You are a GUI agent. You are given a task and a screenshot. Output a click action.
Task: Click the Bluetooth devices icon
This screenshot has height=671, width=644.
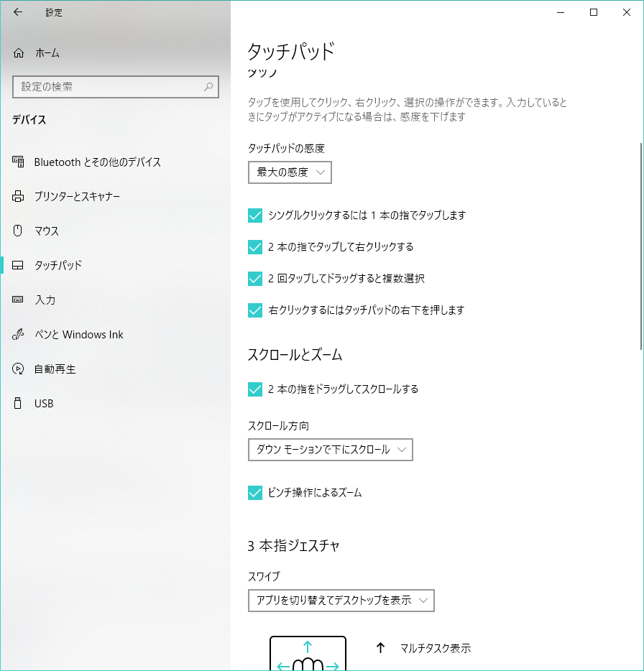click(18, 162)
